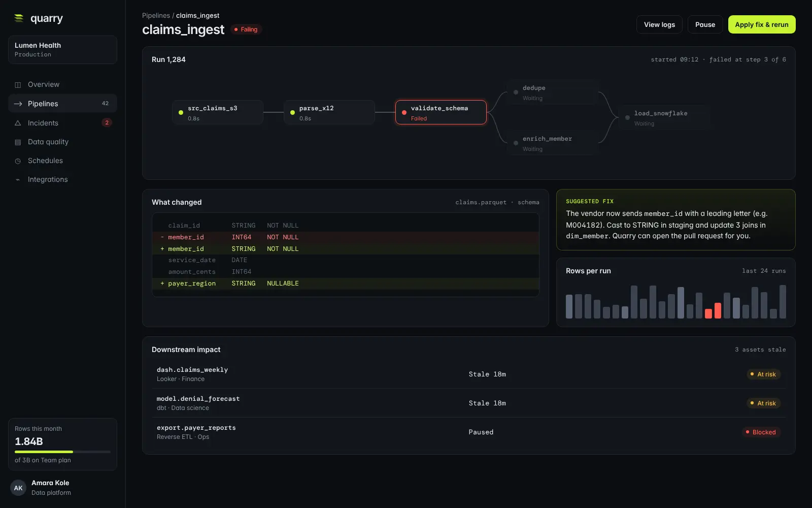Viewport: 812px width, 508px height.
Task: Open model.denial_forecast downstream asset
Action: coord(468,403)
